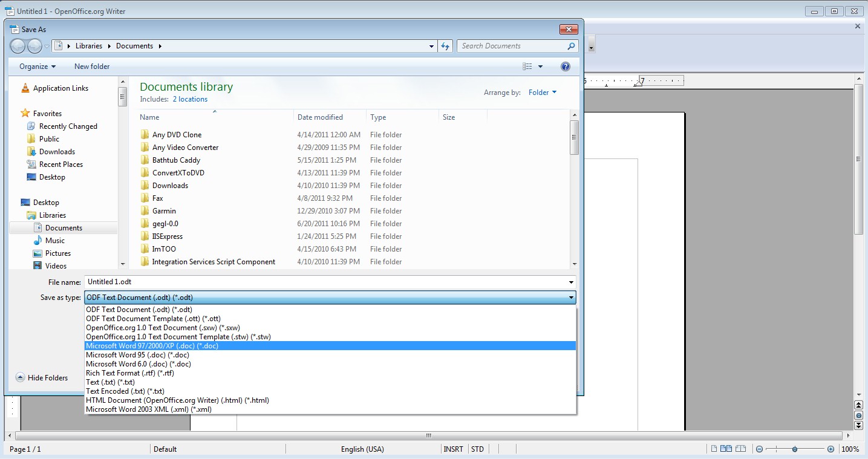Click the Any DVD Clone folder icon
The image size is (868, 459).
[x=145, y=135]
